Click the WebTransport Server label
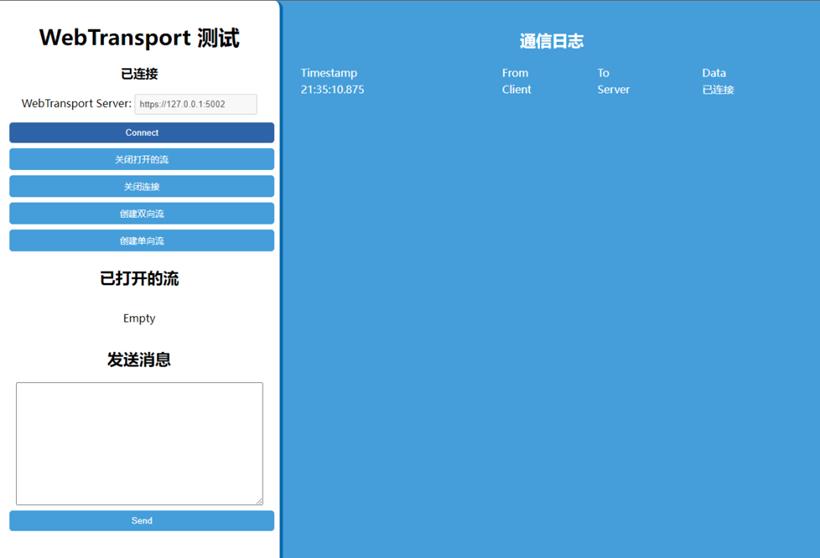Image resolution: width=820 pixels, height=558 pixels. coord(76,104)
